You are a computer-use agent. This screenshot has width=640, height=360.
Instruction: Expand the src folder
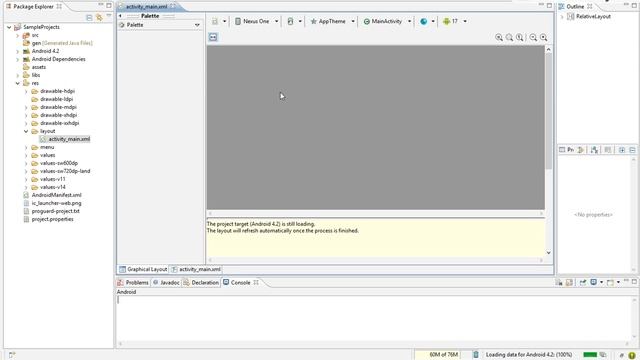point(18,35)
